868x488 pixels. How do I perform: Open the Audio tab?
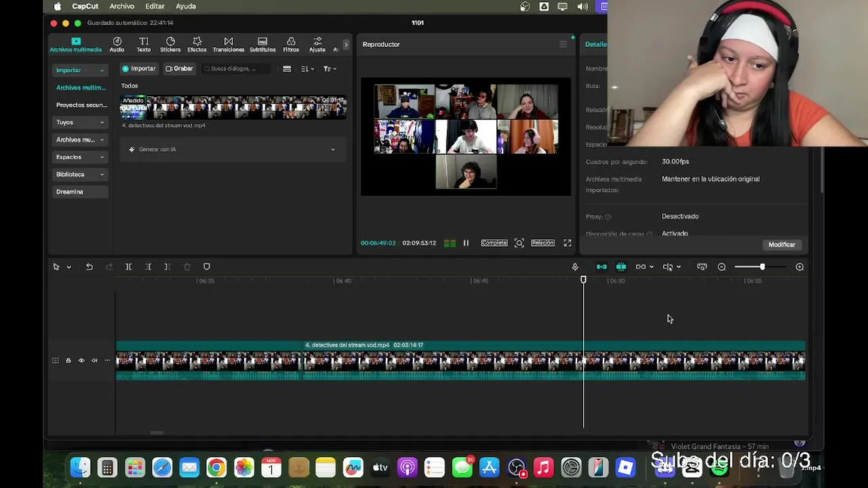117,45
